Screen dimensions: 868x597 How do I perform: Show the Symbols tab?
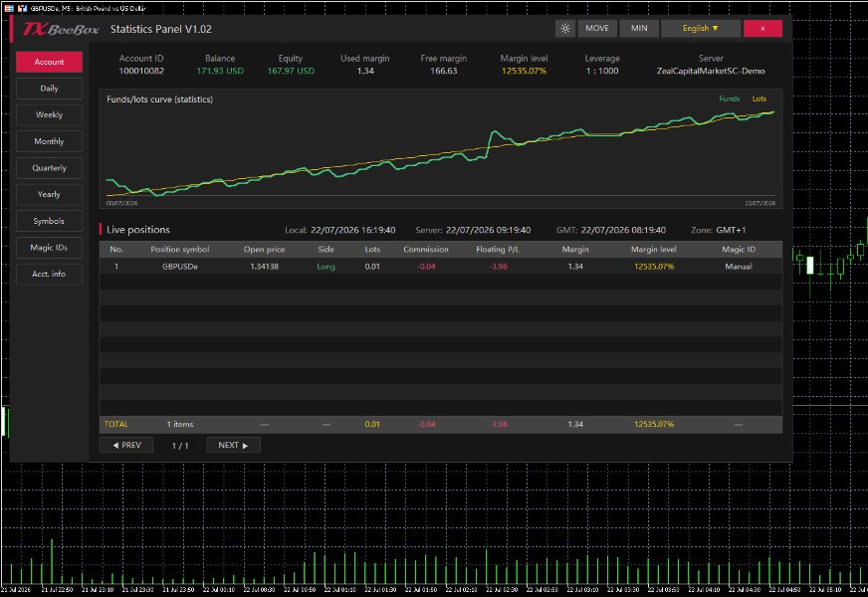pyautogui.click(x=49, y=221)
